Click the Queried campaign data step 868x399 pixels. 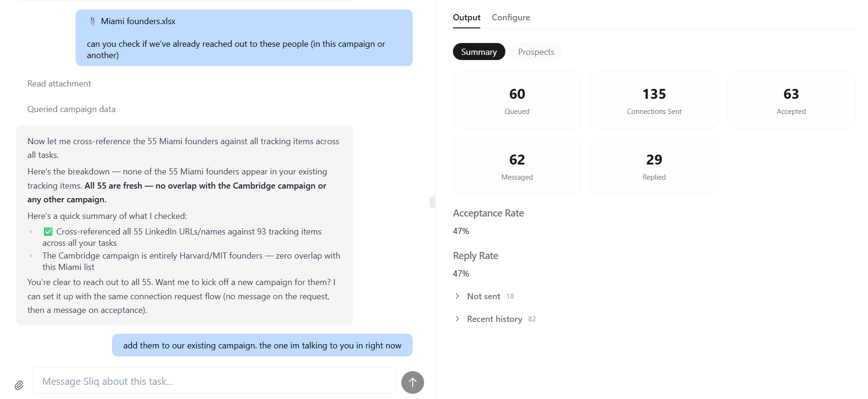click(x=71, y=109)
